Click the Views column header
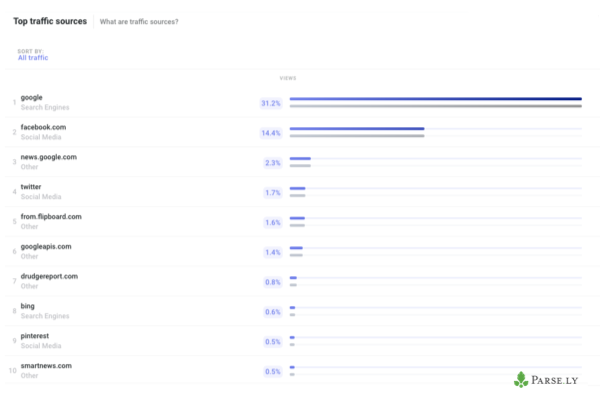Image resolution: width=600 pixels, height=400 pixels. pos(288,78)
